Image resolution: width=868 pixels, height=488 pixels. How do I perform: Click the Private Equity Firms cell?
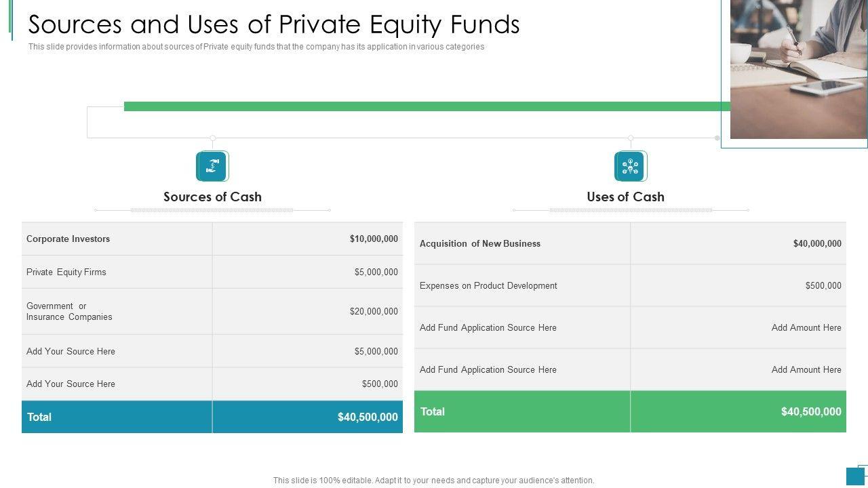coord(66,272)
